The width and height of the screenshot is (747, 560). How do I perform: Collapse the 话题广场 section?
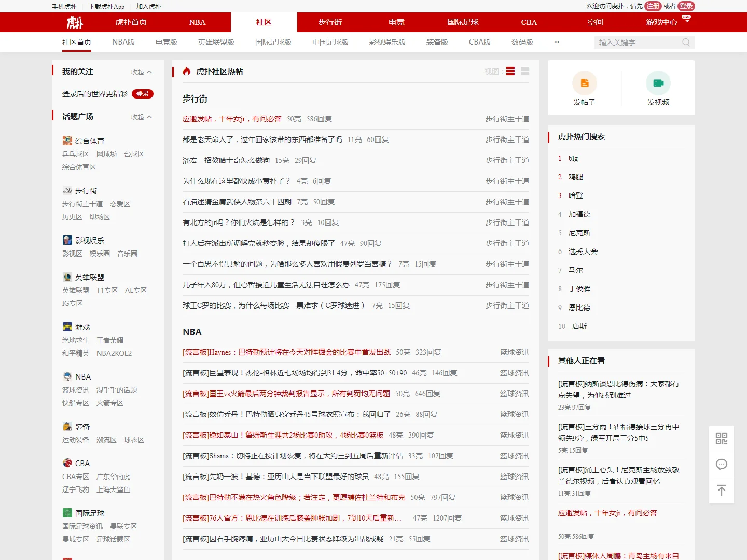click(x=142, y=117)
